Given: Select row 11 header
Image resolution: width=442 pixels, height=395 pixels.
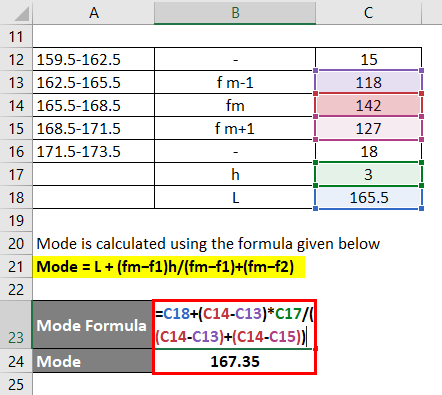Looking at the screenshot, I should pyautogui.click(x=16, y=36).
